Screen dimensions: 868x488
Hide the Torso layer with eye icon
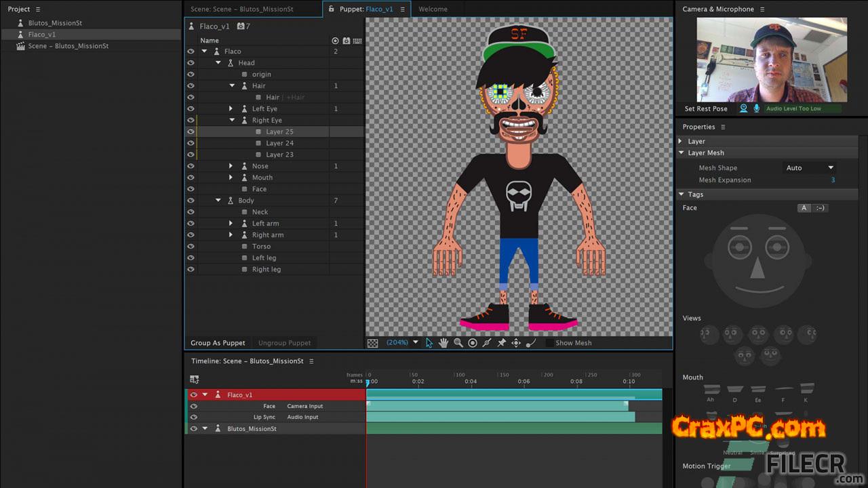(x=191, y=247)
